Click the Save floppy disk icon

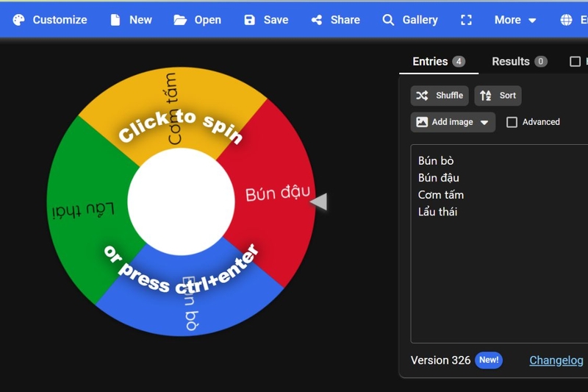(x=249, y=20)
